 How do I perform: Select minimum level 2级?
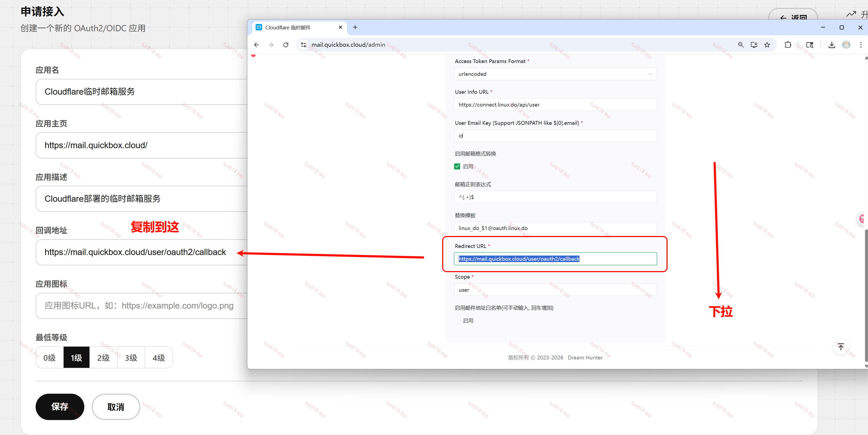[103, 358]
